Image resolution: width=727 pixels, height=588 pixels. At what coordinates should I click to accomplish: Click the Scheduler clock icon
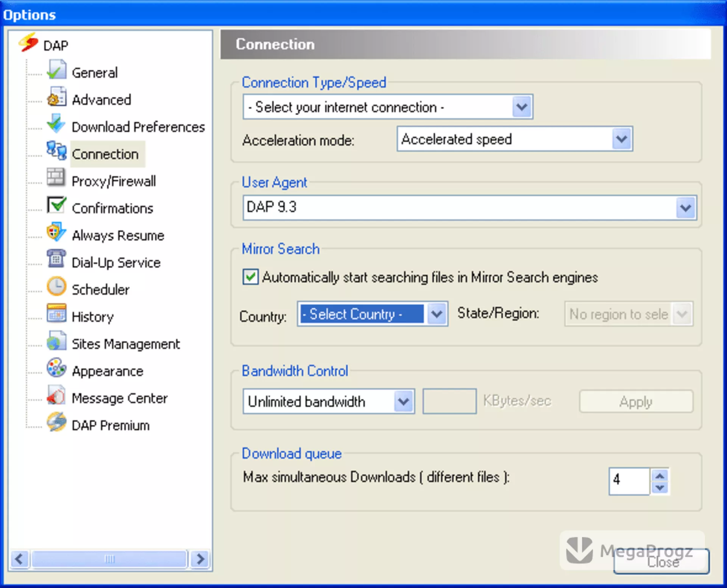[56, 286]
